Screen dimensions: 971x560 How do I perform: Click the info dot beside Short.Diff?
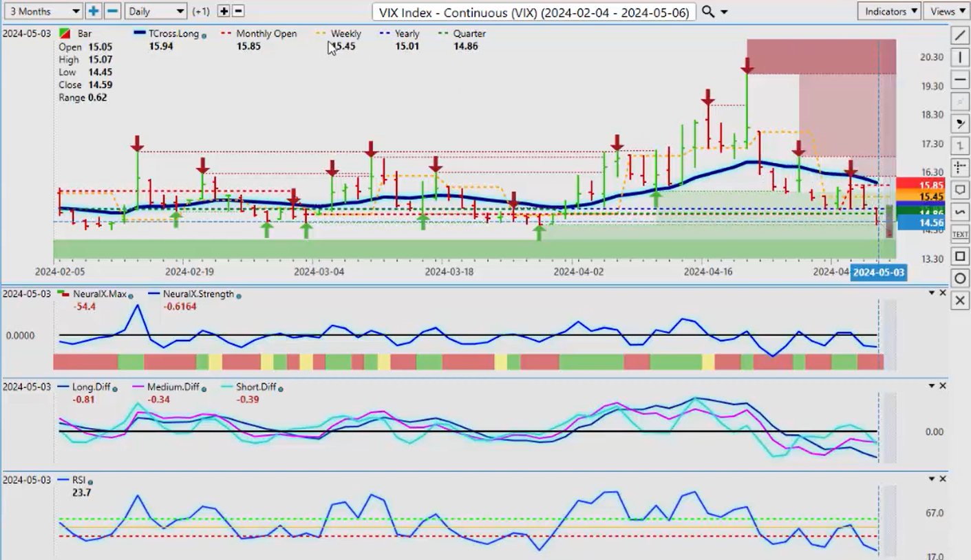(281, 388)
